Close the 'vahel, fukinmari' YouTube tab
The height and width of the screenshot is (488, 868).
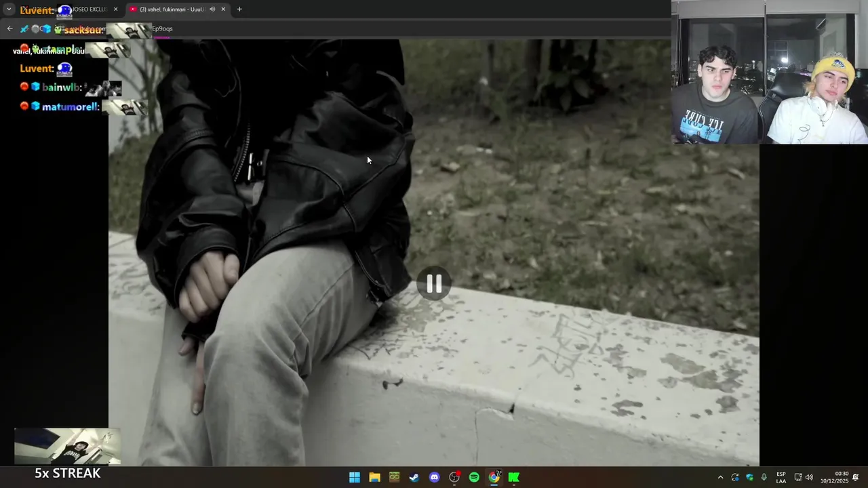223,9
